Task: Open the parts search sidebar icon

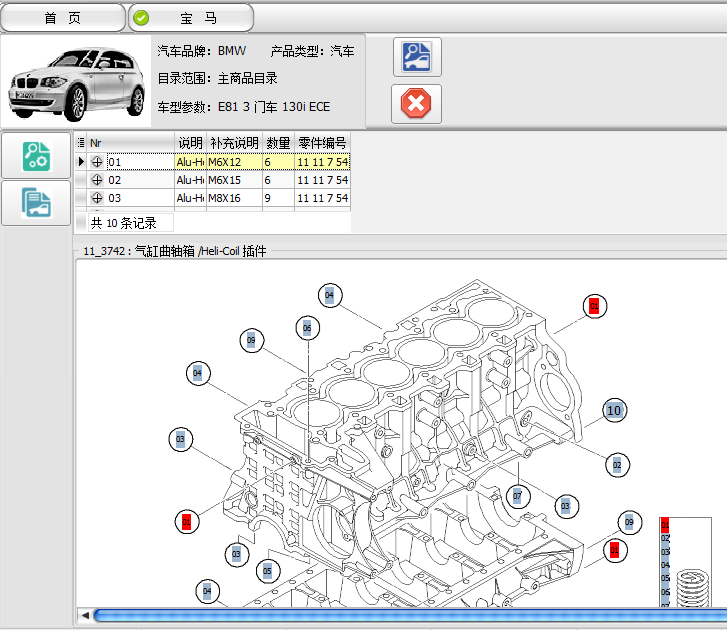Action: click(36, 156)
